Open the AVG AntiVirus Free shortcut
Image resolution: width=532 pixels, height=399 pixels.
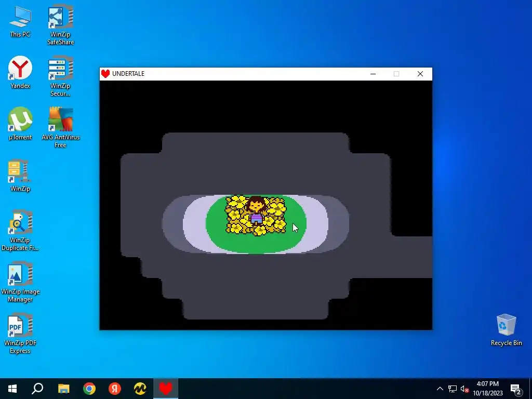[60, 128]
